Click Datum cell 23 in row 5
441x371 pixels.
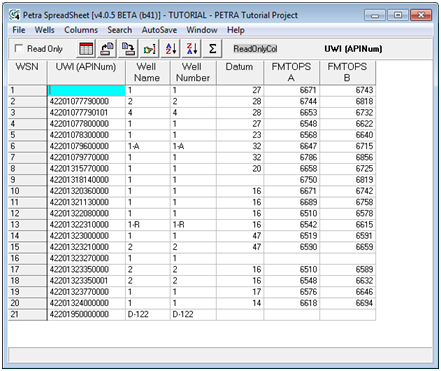tap(240, 135)
